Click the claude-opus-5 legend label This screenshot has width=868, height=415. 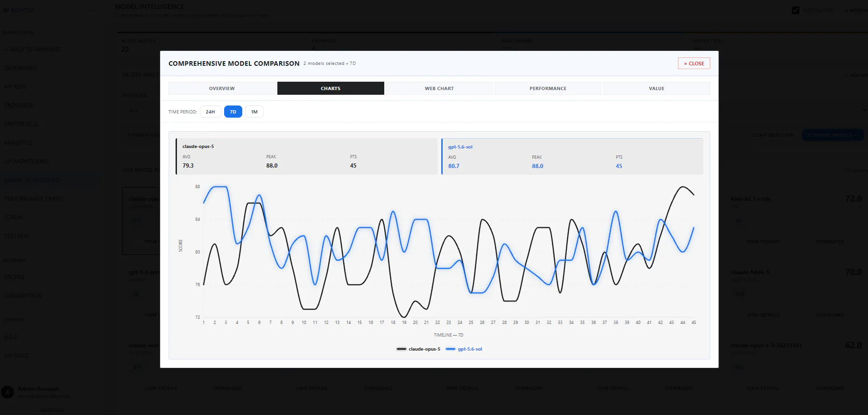pos(424,349)
